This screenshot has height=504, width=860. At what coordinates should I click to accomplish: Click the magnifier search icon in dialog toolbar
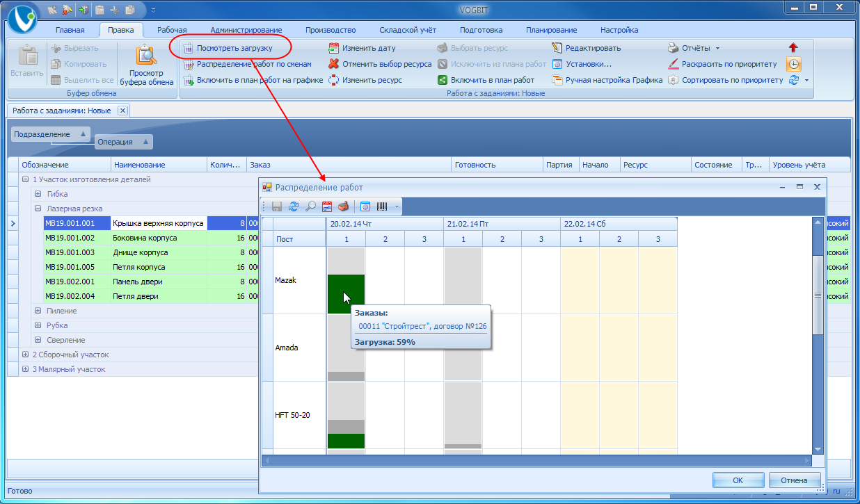click(310, 206)
